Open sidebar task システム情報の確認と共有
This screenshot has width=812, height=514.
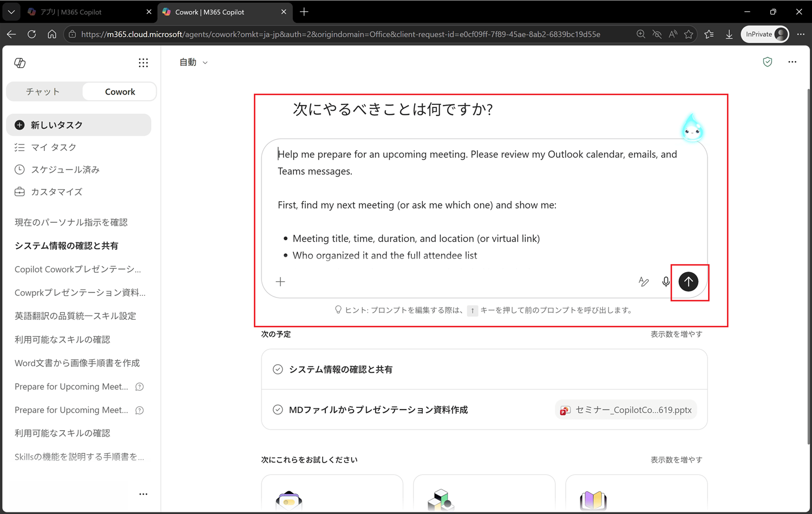[x=66, y=246]
